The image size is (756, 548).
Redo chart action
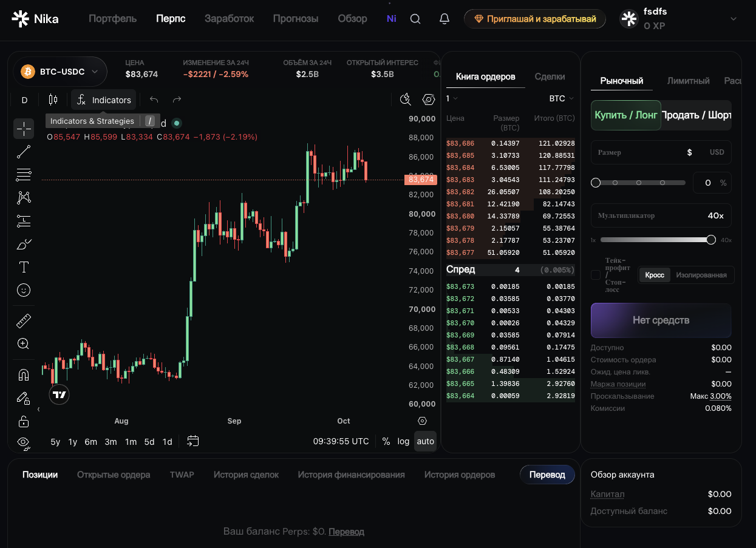pos(177,100)
